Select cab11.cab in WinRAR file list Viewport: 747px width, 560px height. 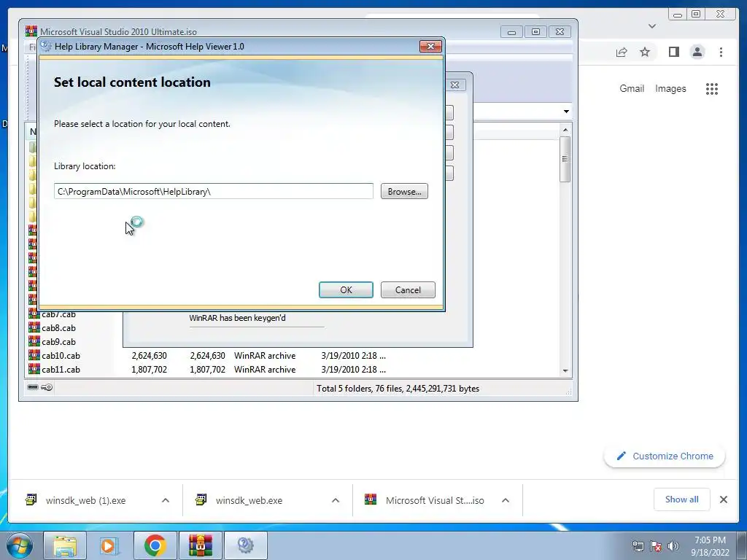tap(61, 370)
